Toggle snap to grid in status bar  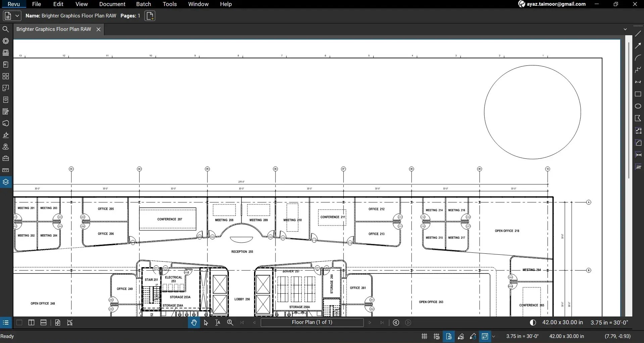click(x=436, y=336)
